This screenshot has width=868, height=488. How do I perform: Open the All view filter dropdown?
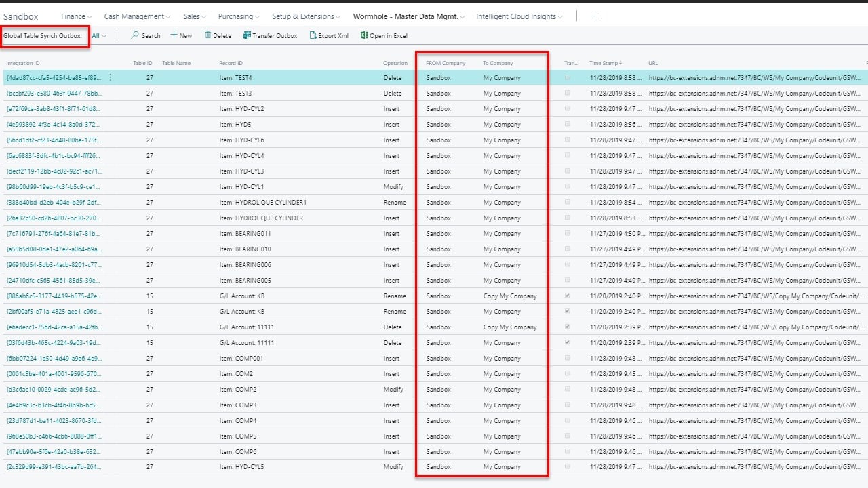(x=99, y=35)
